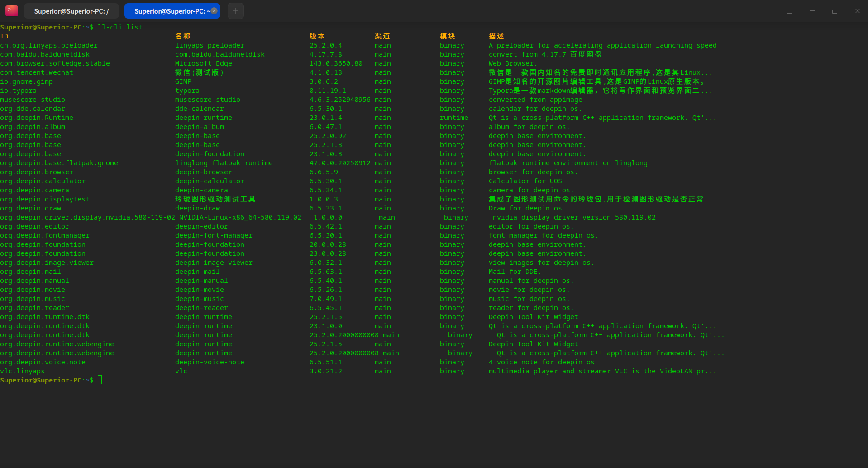Click version '0.11.19.1' of typora
868x468 pixels.
coord(328,91)
